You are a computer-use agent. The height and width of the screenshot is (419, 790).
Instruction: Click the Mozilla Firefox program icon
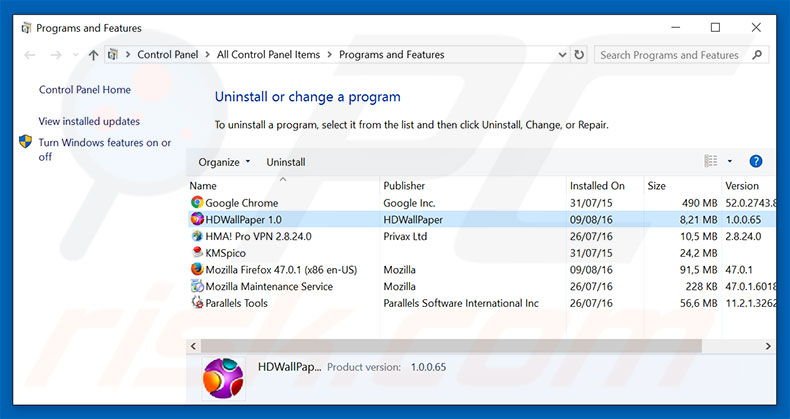coord(197,269)
